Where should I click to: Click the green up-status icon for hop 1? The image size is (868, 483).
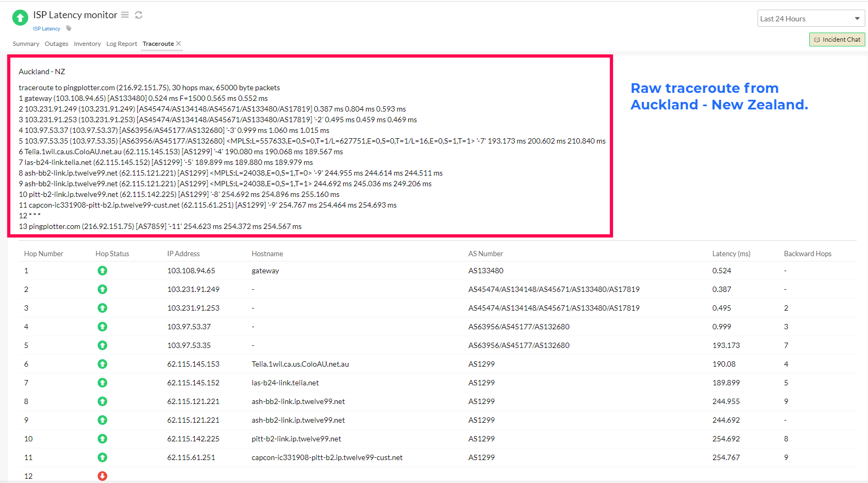[x=102, y=271]
